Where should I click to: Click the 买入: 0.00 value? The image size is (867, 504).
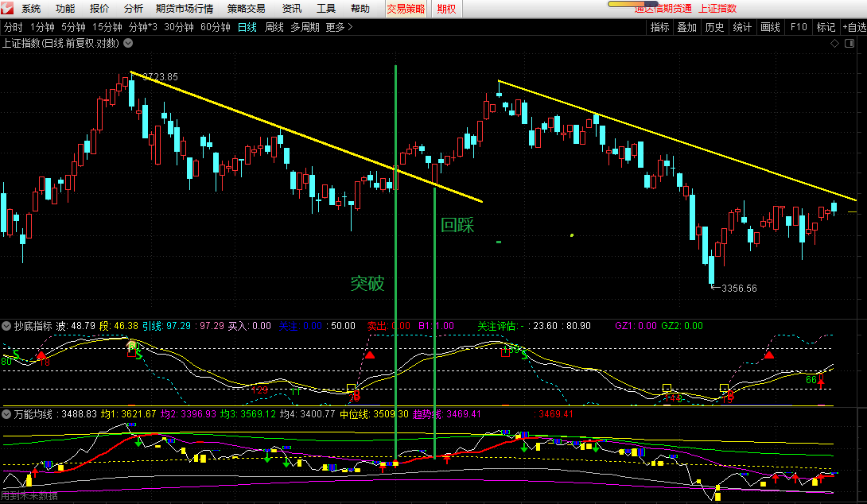(x=250, y=326)
